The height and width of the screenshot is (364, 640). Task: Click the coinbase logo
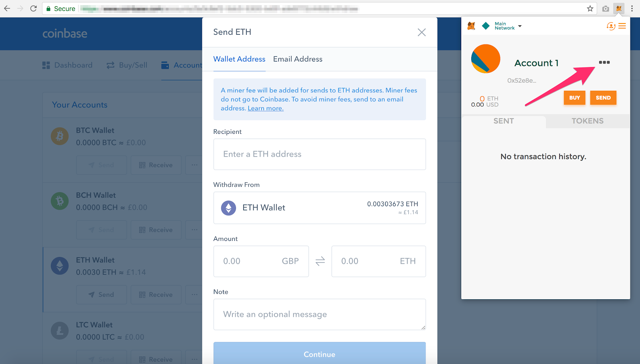(x=65, y=34)
